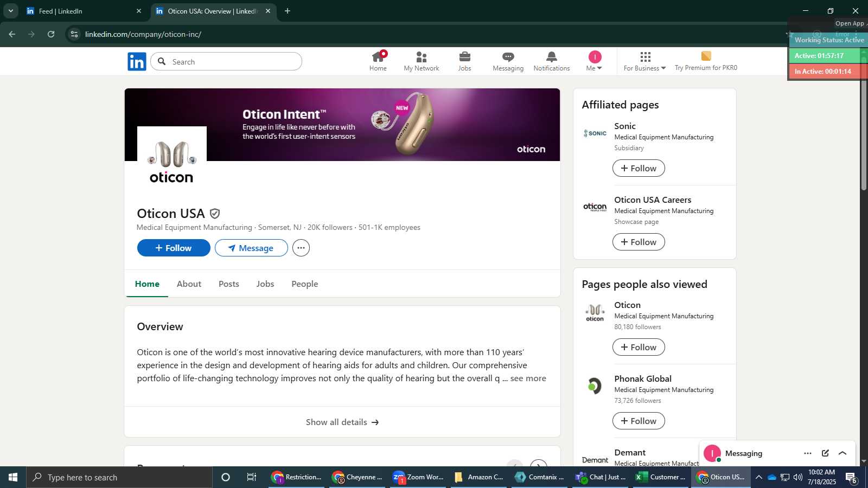Open Task View on taskbar
This screenshot has width=868, height=488.
pos(252,477)
